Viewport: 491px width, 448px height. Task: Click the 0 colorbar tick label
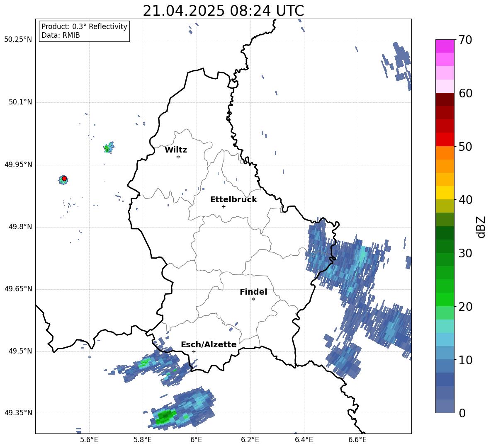tap(462, 413)
